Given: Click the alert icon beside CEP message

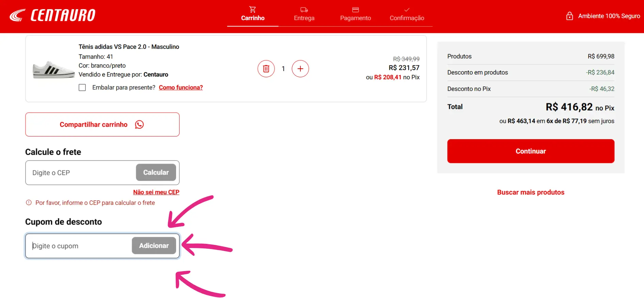Looking at the screenshot, I should coord(29,203).
